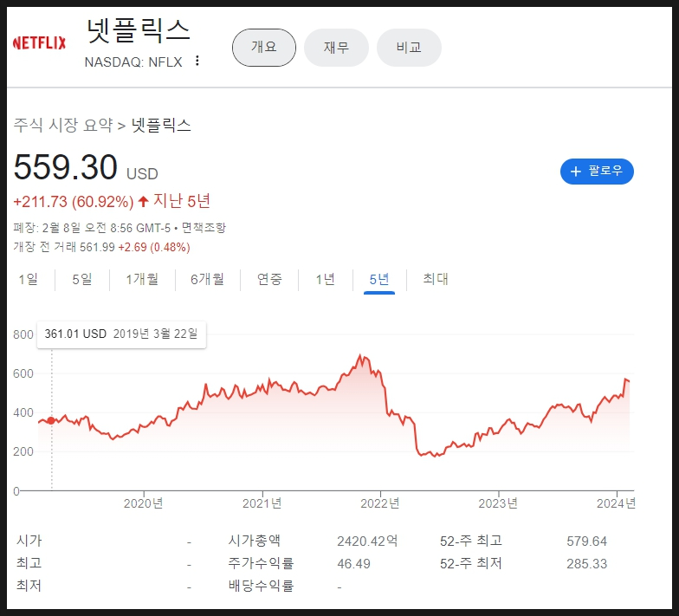
Task: Click the +211.73 (60.92%) change text
Action: click(74, 202)
